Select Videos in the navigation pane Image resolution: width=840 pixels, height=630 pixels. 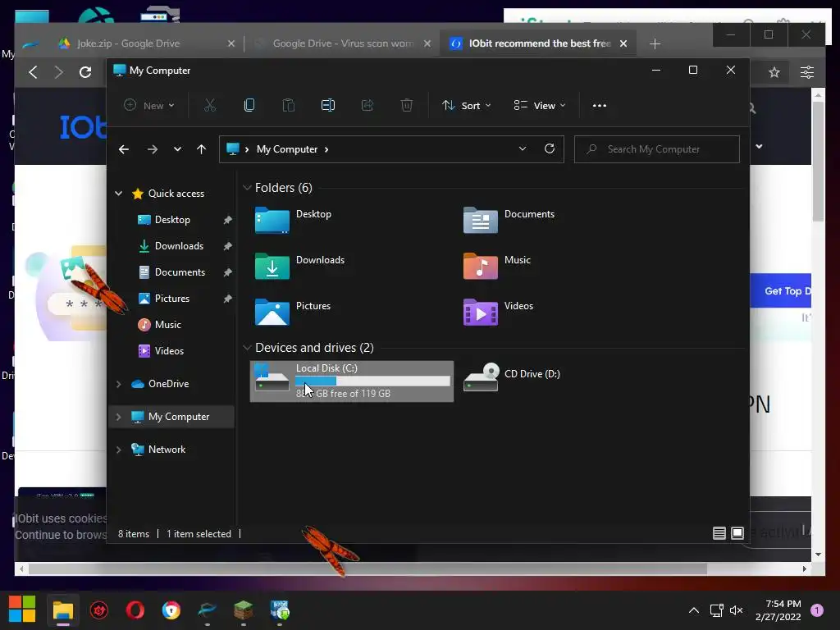coord(169,351)
